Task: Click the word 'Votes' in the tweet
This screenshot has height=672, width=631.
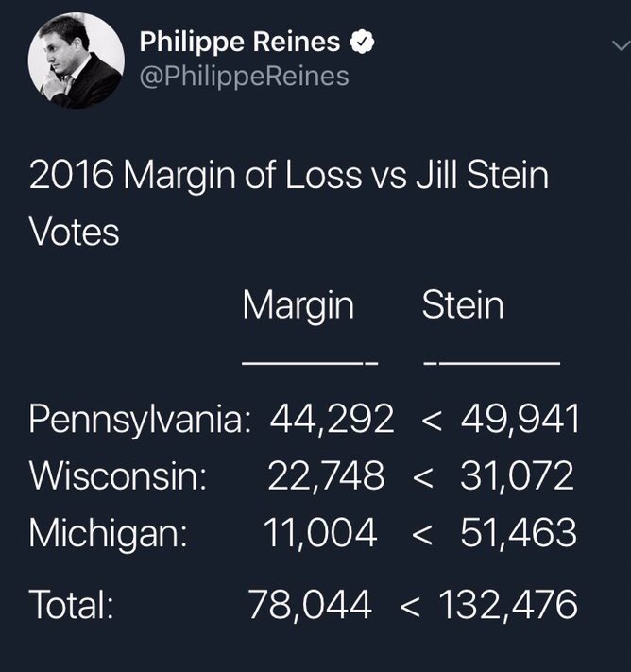Action: [74, 232]
